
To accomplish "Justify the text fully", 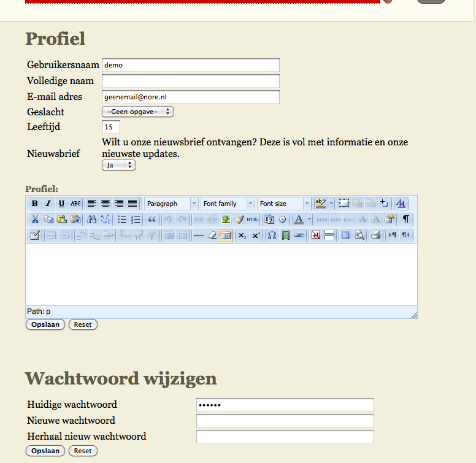I will coord(132,204).
